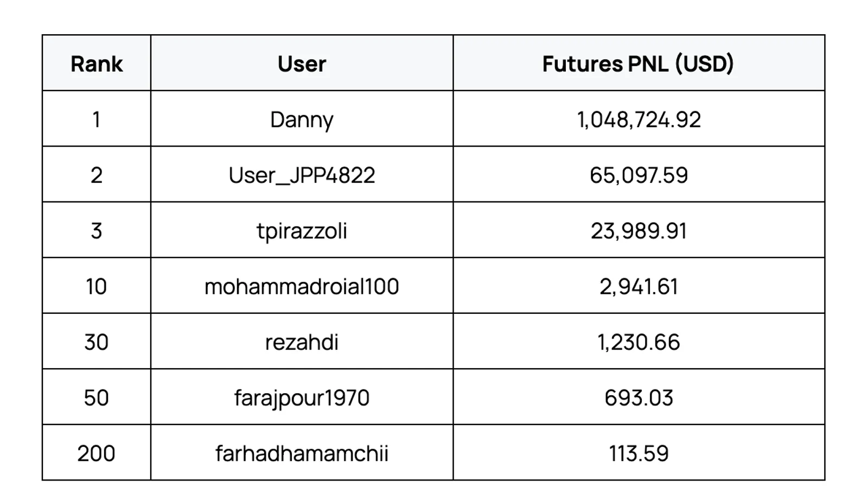Image resolution: width=868 pixels, height=493 pixels.
Task: Click the Futures PNL (USD) header
Action: [639, 64]
